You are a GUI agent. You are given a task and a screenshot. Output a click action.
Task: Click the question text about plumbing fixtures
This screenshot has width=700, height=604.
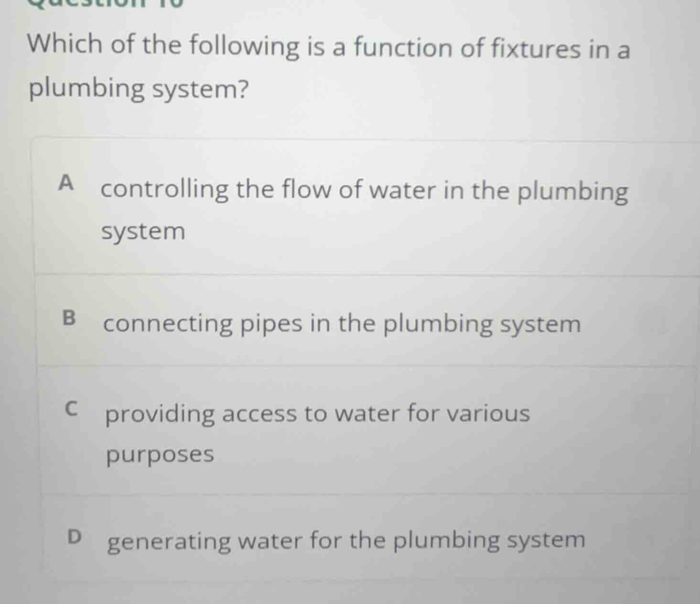pos(329,67)
